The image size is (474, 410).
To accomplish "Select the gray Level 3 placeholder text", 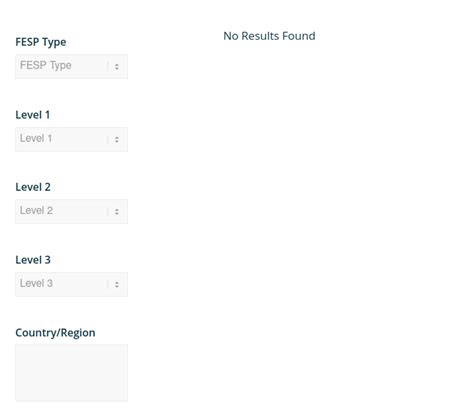I will 36,283.
